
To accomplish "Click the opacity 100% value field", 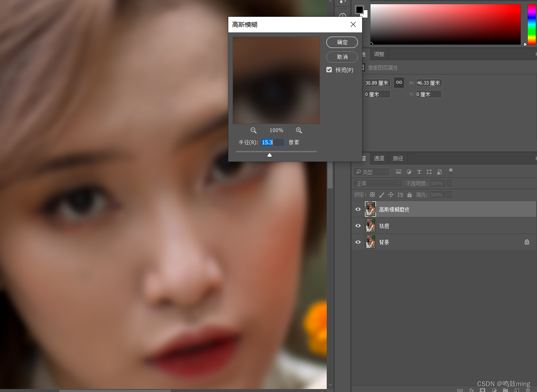I will [x=437, y=183].
